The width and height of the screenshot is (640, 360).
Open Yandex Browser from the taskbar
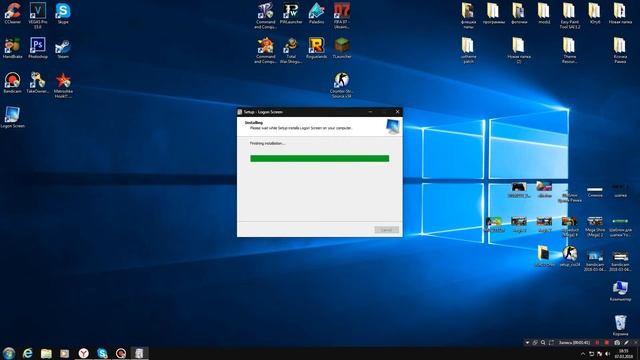pos(83,353)
